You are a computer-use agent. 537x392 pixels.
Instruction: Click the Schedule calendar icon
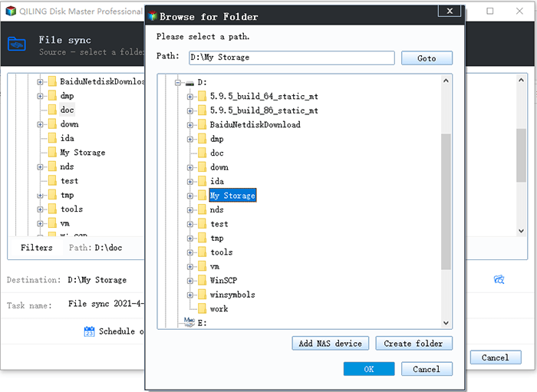pos(89,331)
